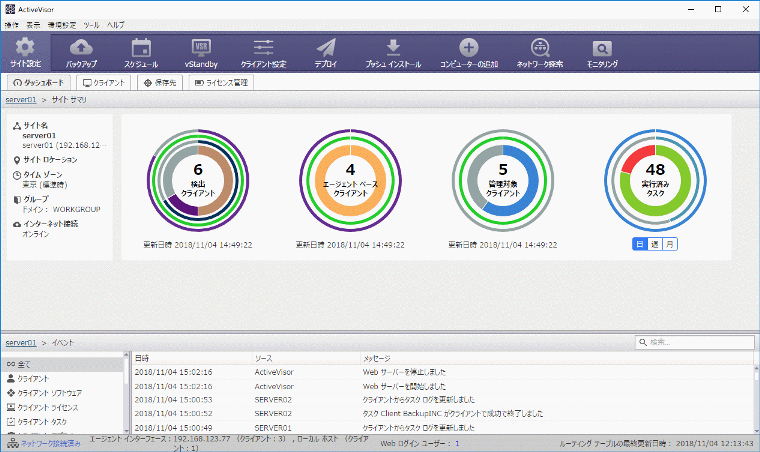Switch to the ライセンス管理 tab
760x452 pixels.
[x=221, y=82]
